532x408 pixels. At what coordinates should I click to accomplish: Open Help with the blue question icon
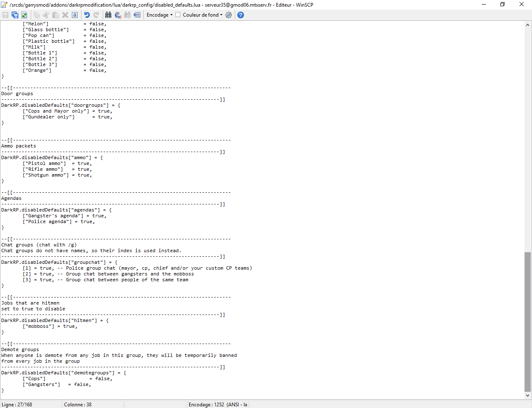[x=241, y=15]
